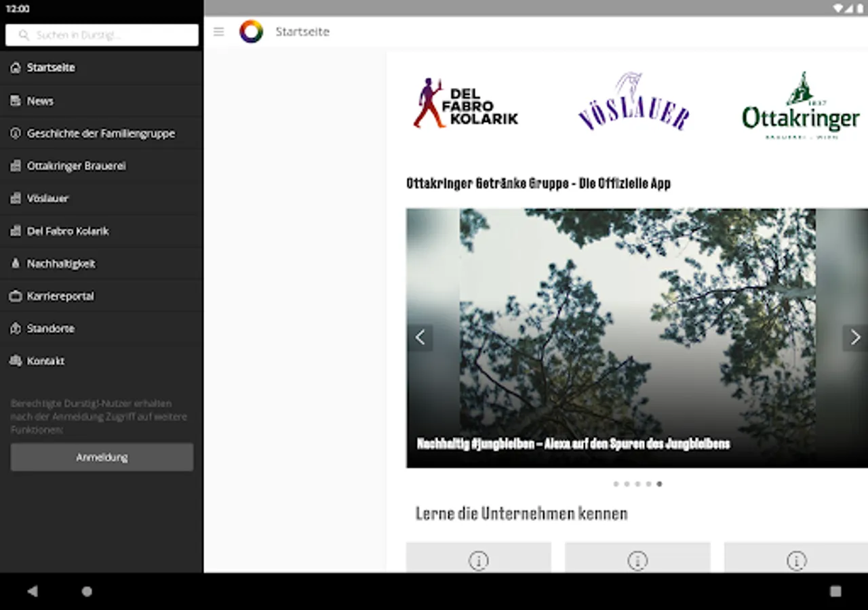The height and width of the screenshot is (610, 868).
Task: Click Lerne die Unternehmen kennen heading
Action: (x=521, y=514)
